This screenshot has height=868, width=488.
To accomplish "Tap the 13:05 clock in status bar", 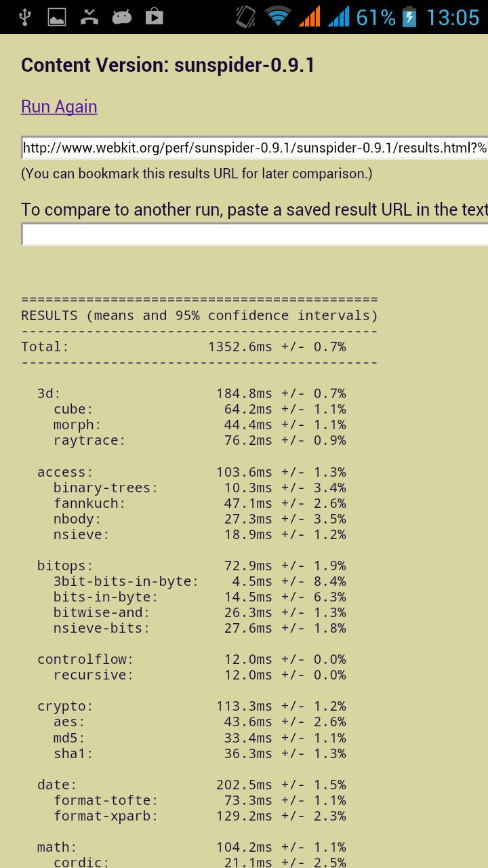I will click(452, 17).
